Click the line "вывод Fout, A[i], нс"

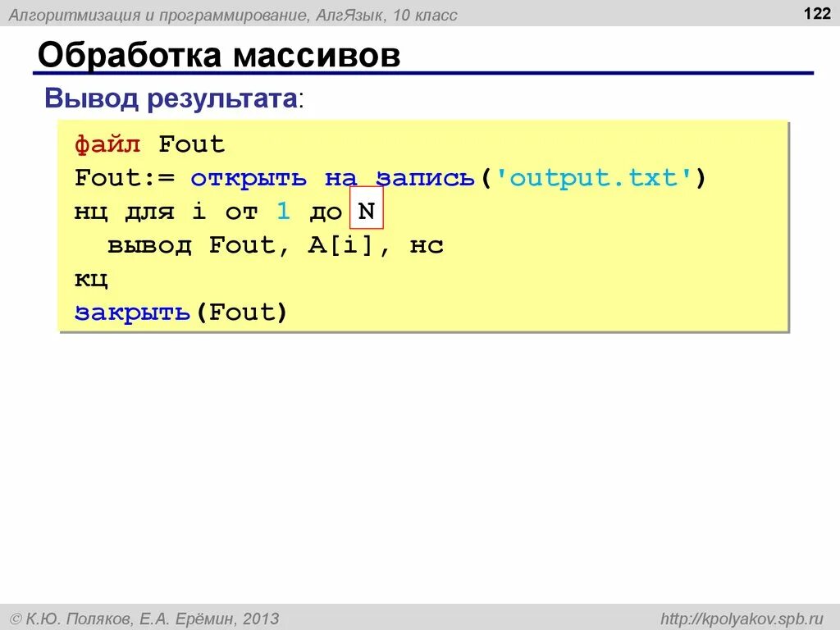[276, 245]
